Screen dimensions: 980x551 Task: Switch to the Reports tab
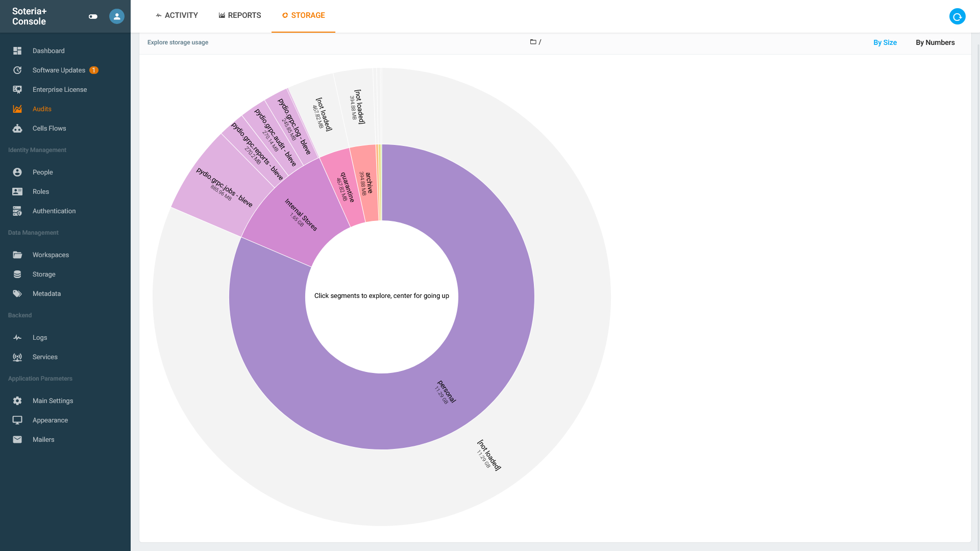click(239, 15)
